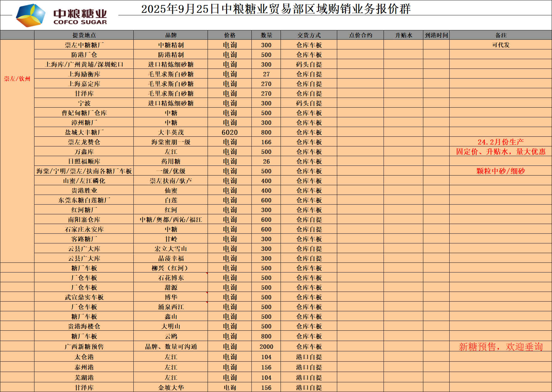Select the 到港时间 header cell
Screen dimensions: 552x392
(x=436, y=35)
